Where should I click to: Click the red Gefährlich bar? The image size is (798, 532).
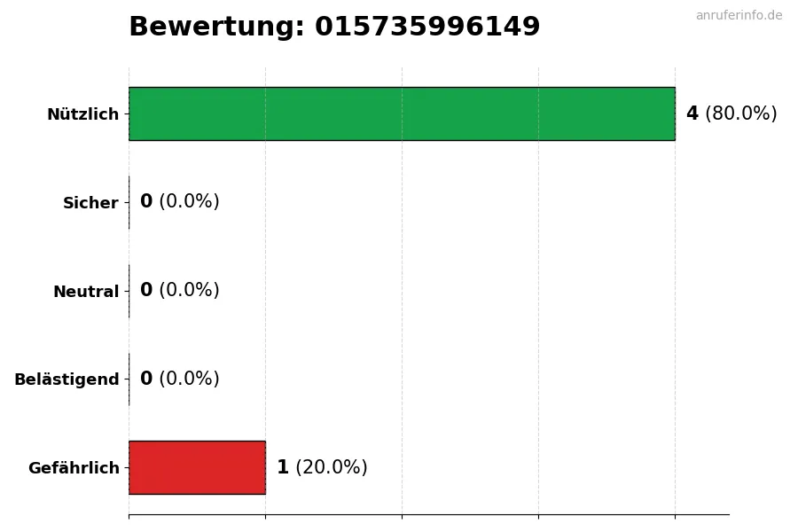[197, 467]
